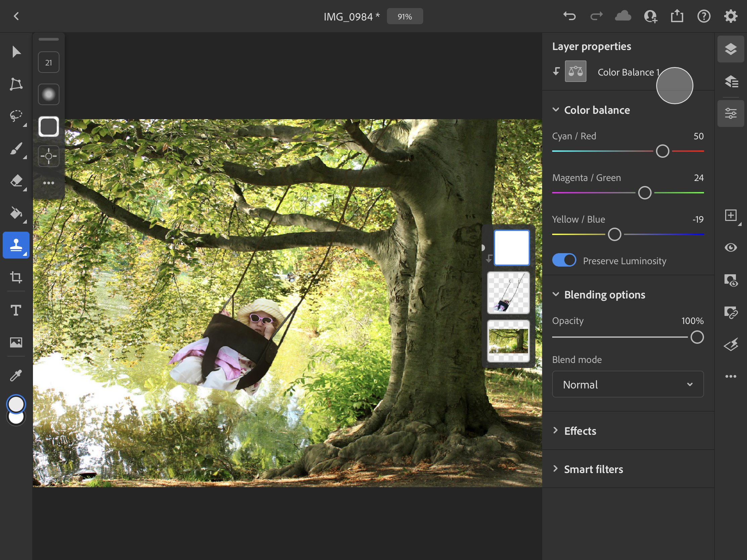Image resolution: width=747 pixels, height=560 pixels.
Task: Click the IMG_0984 document title
Action: [352, 16]
